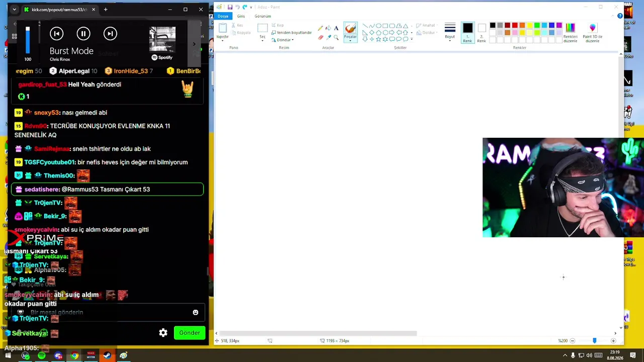Open the notification center on taskbar

[632, 355]
